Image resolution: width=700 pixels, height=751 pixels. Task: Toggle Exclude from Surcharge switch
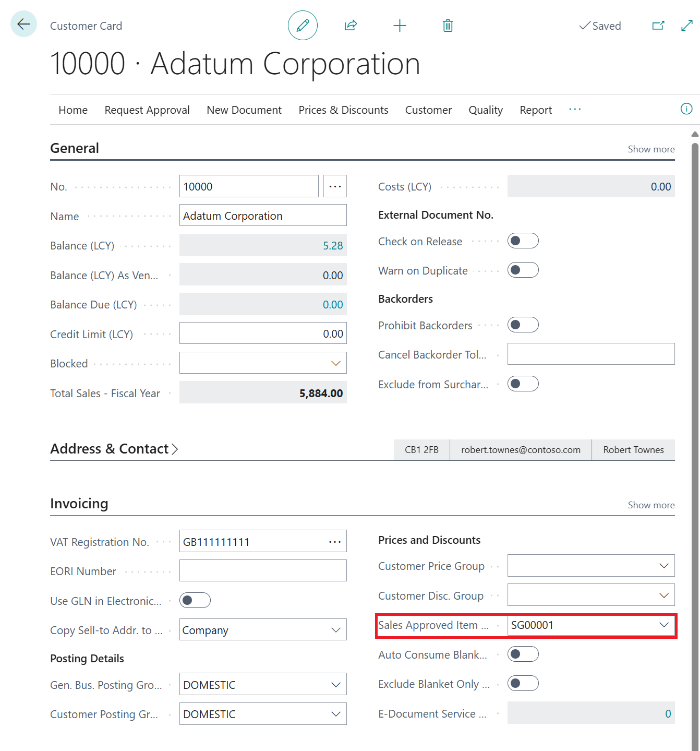click(x=523, y=384)
